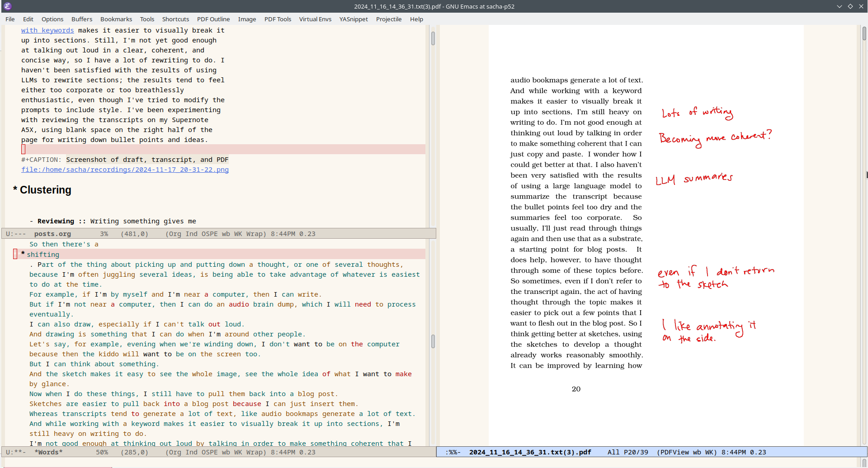Click the 'LLM summaries' handwritten annotation

point(694,179)
